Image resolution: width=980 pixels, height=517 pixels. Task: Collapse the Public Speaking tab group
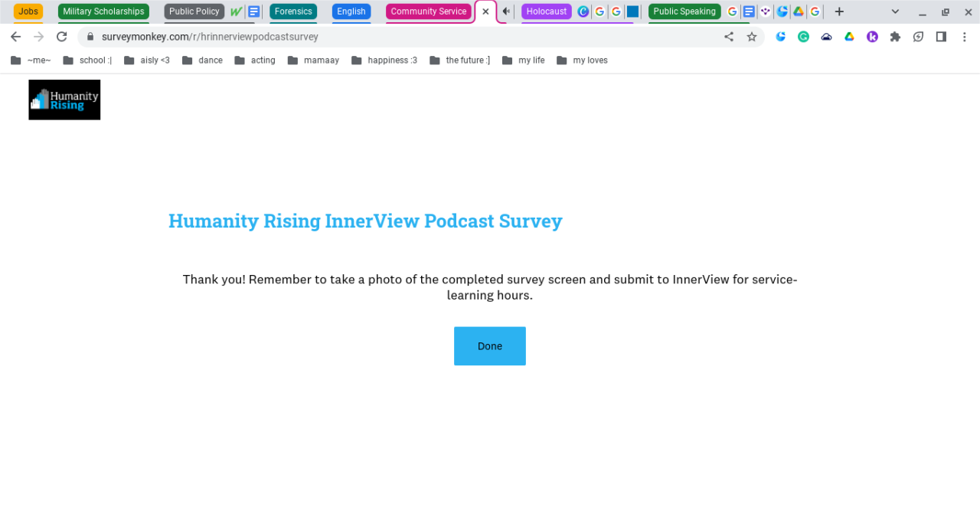point(684,11)
